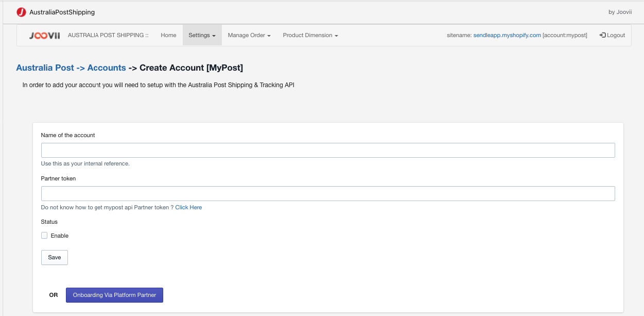The image size is (644, 316).
Task: Open the Click Here partner token help link
Action: [188, 207]
